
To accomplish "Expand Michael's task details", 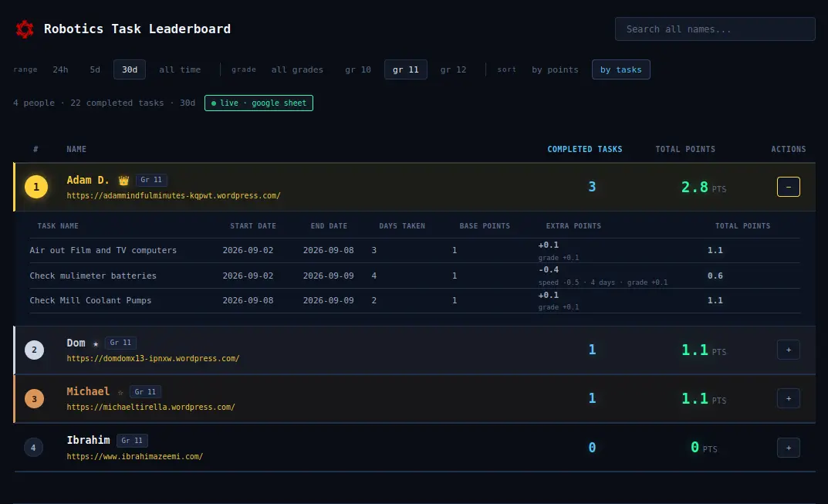I will click(789, 398).
